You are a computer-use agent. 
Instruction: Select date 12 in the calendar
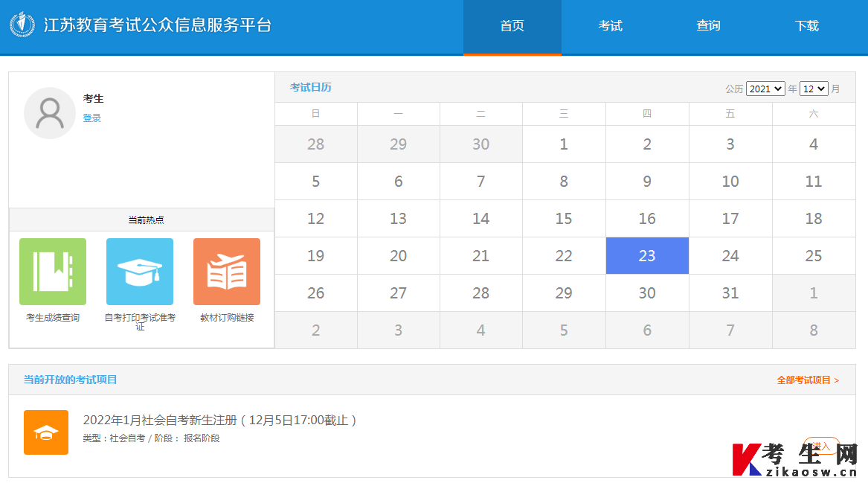click(315, 219)
